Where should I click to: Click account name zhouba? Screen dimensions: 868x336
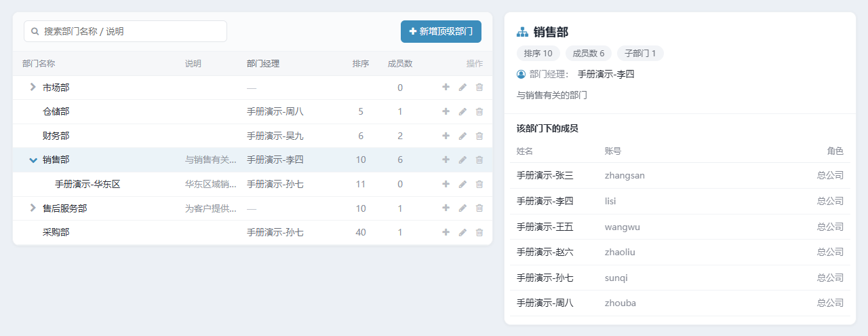tap(620, 303)
